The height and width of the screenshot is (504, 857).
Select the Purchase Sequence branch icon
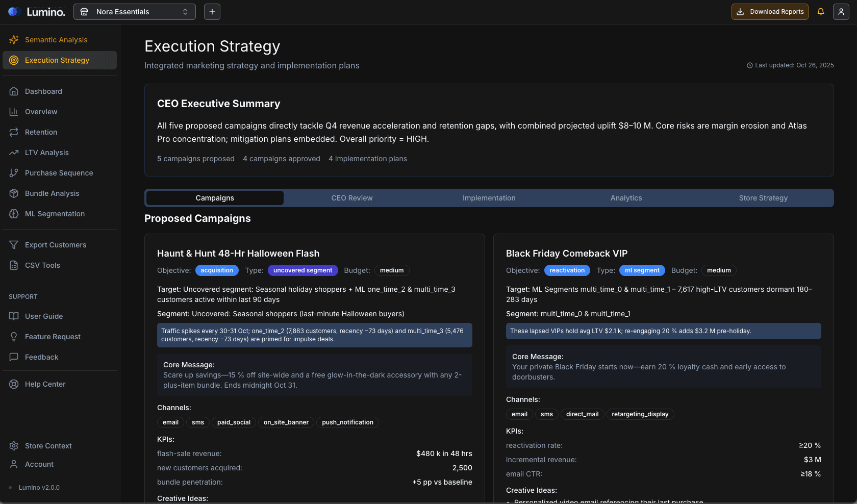[14, 173]
